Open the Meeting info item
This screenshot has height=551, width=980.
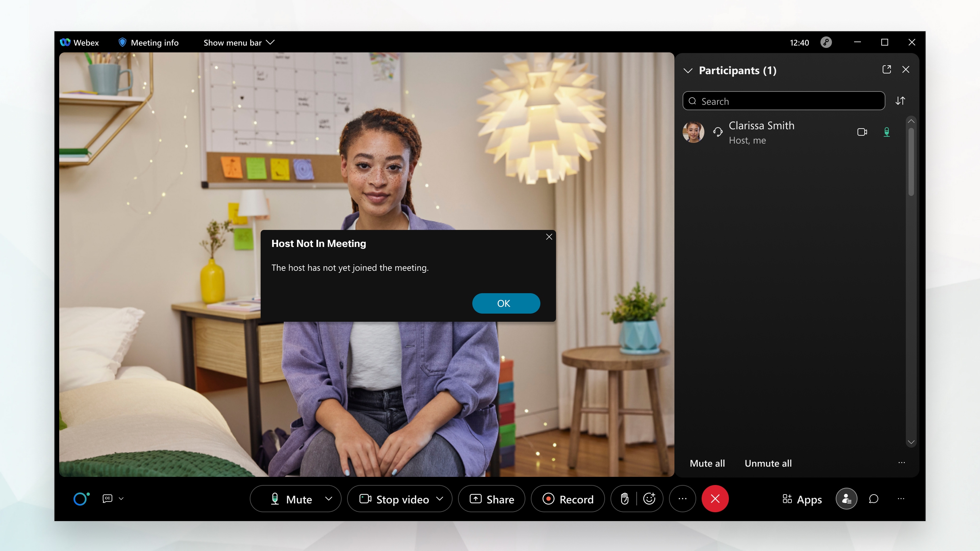tap(149, 43)
